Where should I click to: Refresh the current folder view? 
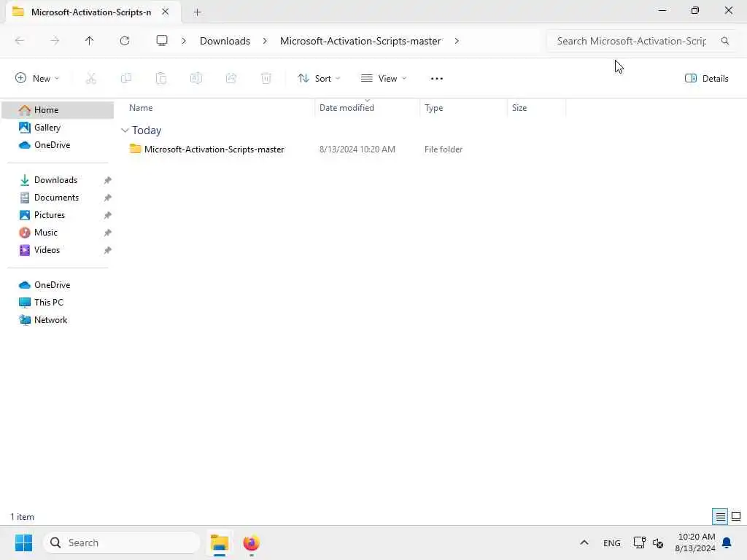[x=125, y=41]
